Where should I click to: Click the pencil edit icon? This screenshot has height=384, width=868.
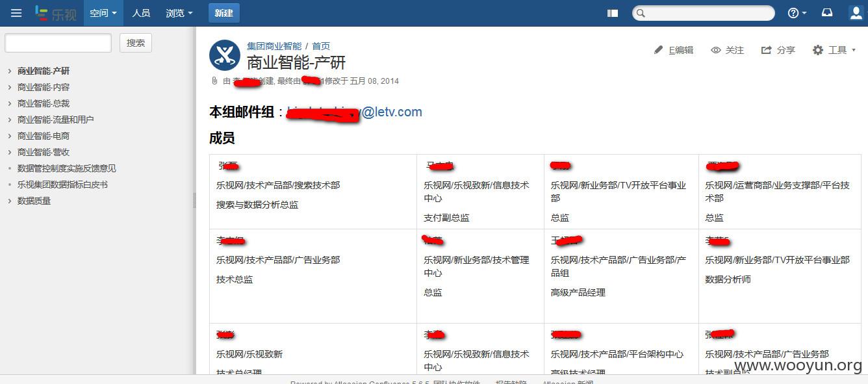click(x=658, y=50)
